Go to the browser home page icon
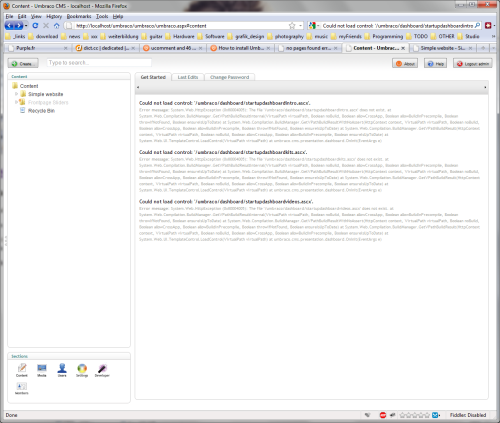 coord(56,26)
